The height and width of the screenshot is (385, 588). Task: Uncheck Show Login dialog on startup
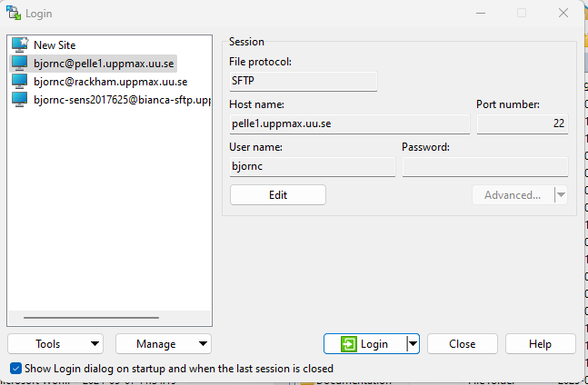[15, 369]
